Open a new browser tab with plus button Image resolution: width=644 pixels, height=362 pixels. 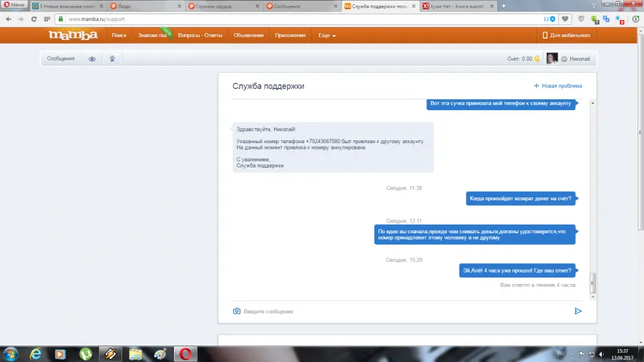(x=504, y=6)
